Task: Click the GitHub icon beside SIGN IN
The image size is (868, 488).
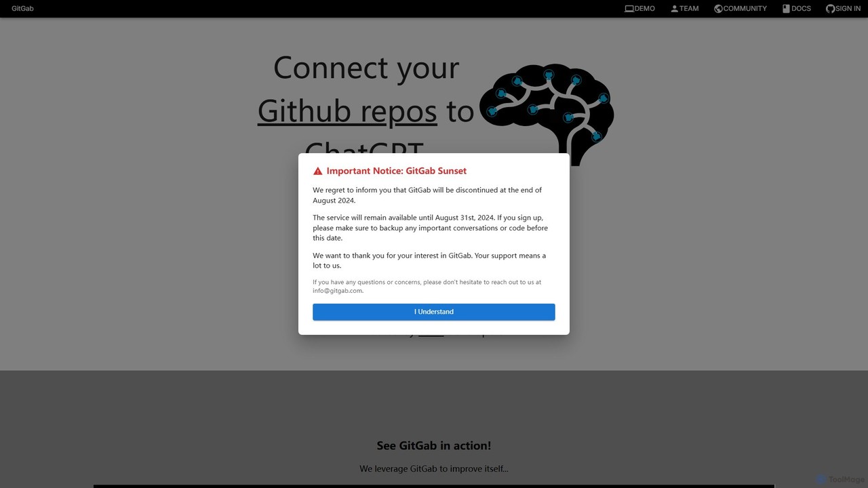Action: [x=830, y=9]
